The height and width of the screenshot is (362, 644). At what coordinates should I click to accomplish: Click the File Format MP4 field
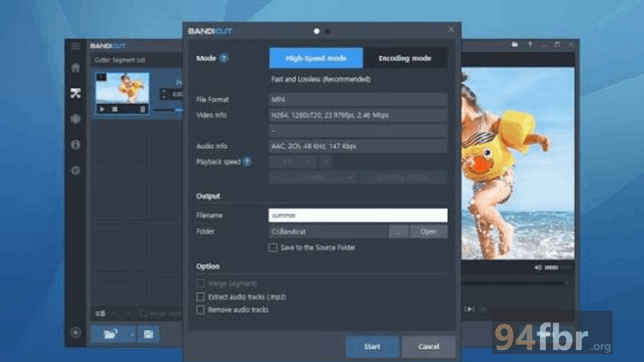[x=358, y=100]
